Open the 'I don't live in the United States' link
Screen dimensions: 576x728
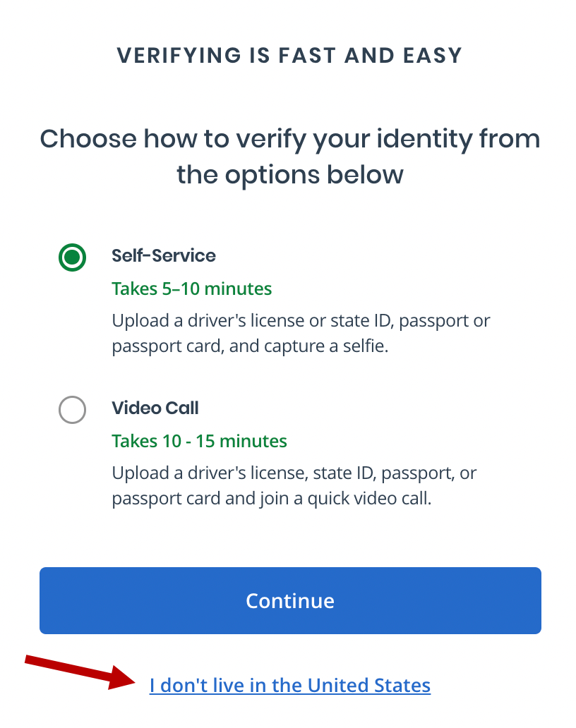pyautogui.click(x=290, y=684)
